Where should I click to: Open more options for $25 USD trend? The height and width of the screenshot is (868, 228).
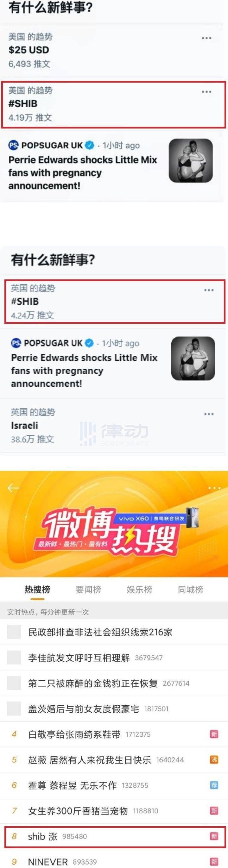[206, 38]
